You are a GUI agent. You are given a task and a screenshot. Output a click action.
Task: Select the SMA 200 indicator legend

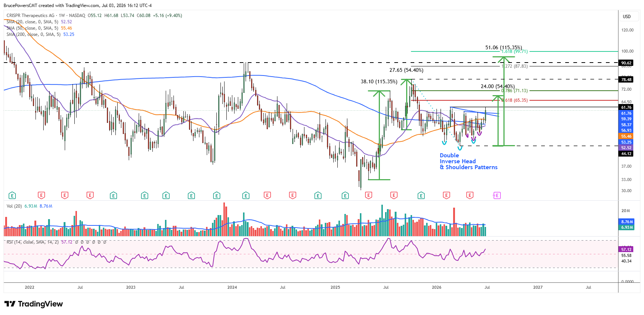click(x=40, y=34)
